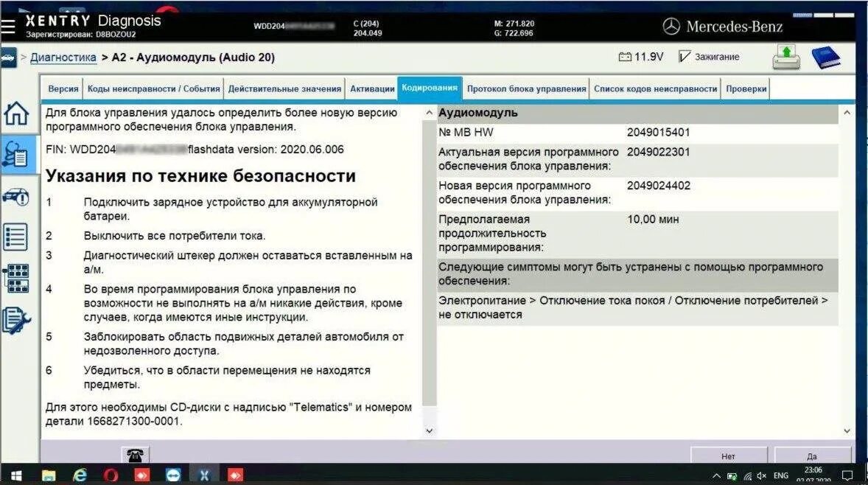Open the notification center icon
This screenshot has width=868, height=485.
click(x=847, y=475)
